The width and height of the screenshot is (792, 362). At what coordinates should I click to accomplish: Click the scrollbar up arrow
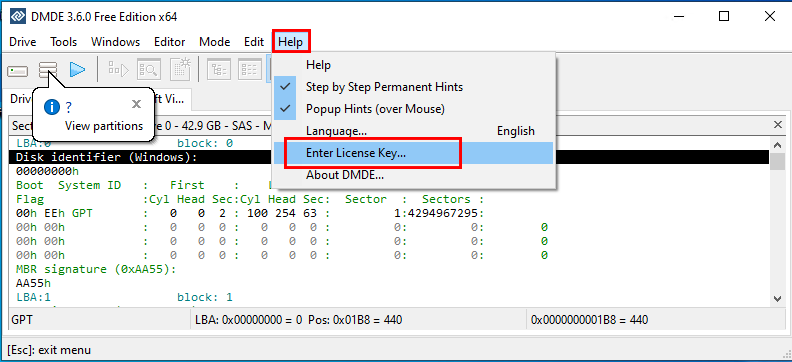778,145
